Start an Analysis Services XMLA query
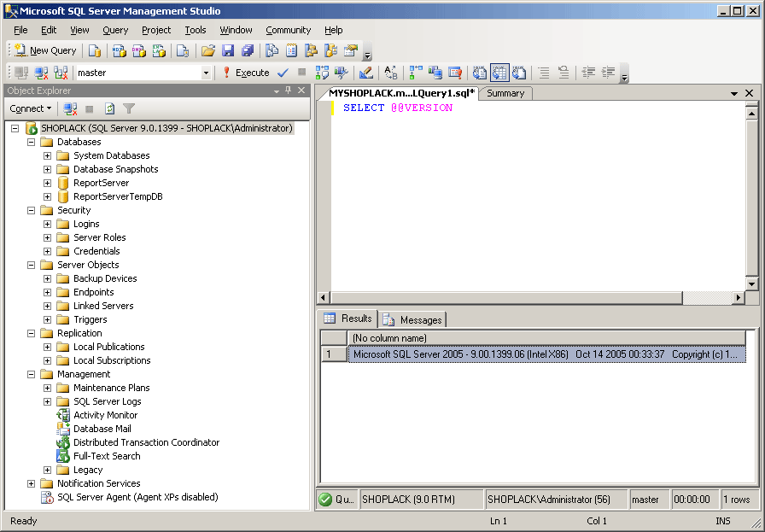Screen dimensions: 765x532 [159, 50]
